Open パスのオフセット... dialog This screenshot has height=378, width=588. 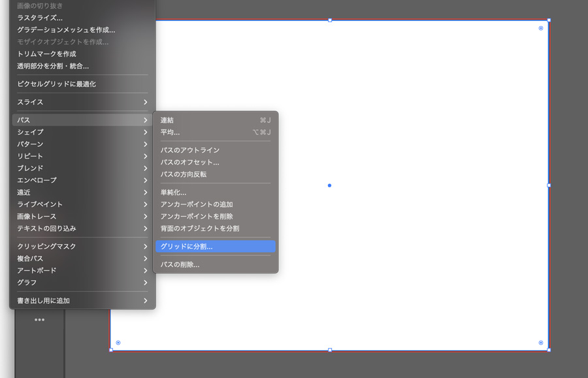[216, 162]
